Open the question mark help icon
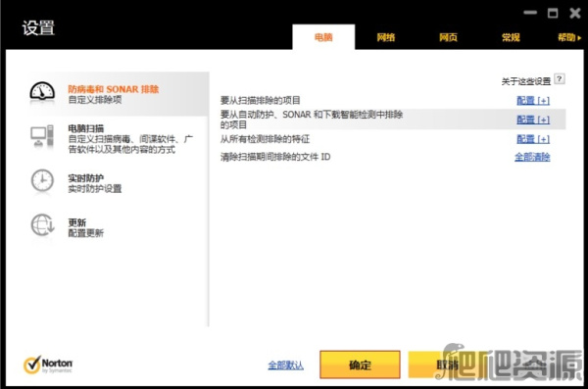Image resolution: width=588 pixels, height=389 pixels. tap(560, 78)
